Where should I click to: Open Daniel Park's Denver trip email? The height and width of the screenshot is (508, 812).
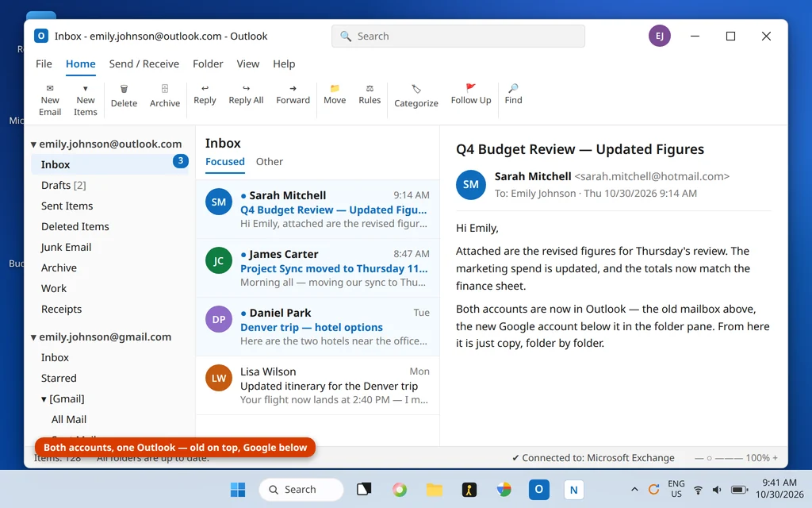point(317,326)
